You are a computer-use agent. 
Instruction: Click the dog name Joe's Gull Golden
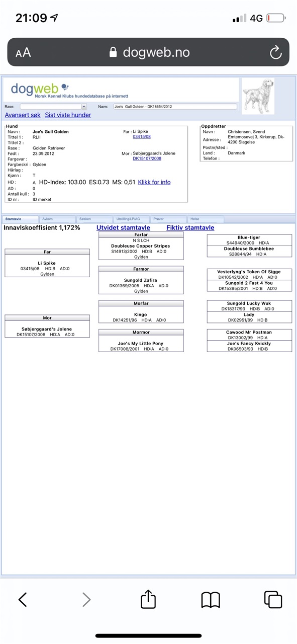pyautogui.click(x=51, y=132)
